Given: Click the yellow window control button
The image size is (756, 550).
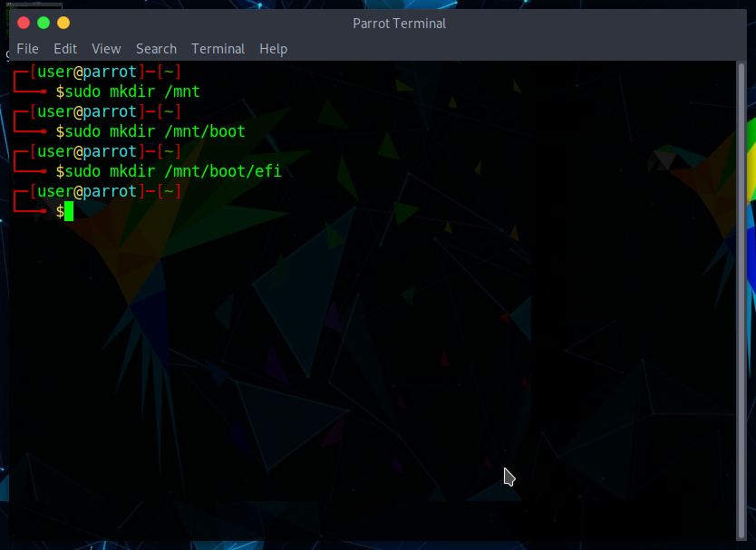Looking at the screenshot, I should 63,23.
